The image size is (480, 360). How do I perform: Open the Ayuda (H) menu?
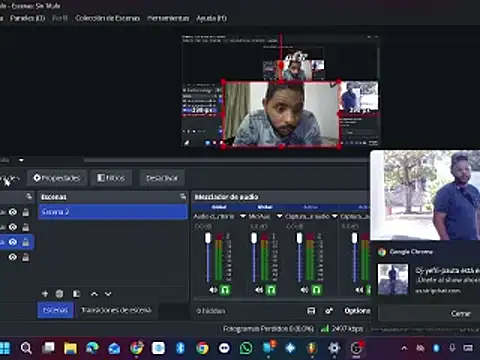[x=212, y=18]
